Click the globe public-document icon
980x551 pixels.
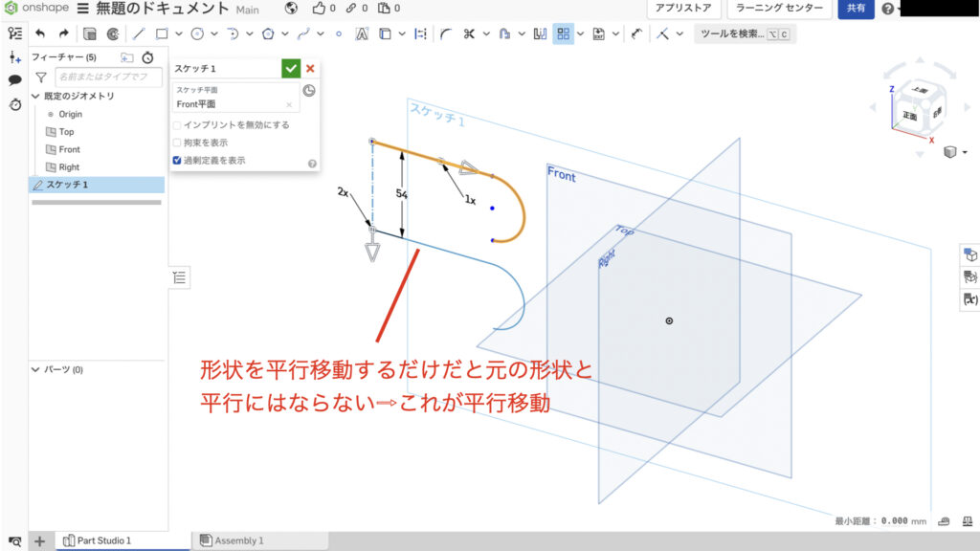[x=291, y=8]
